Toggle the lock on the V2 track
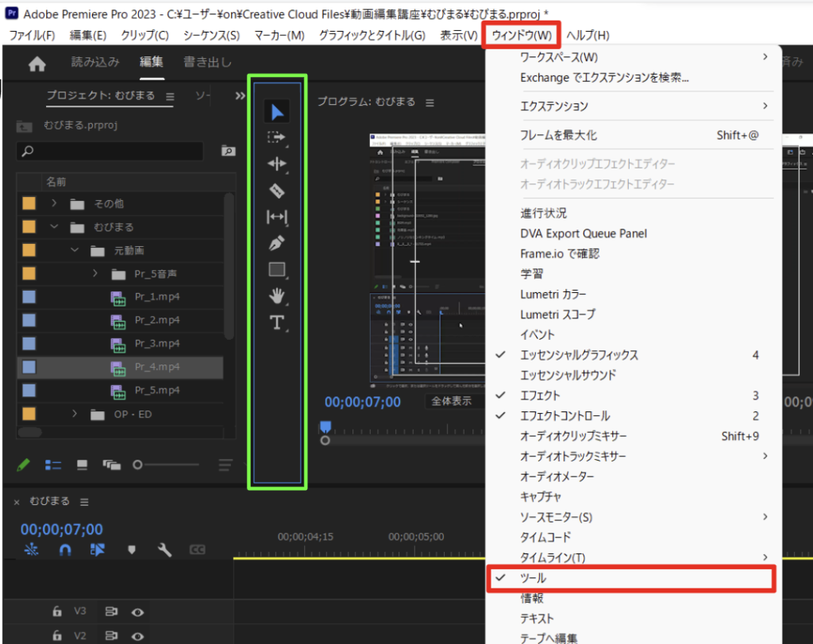813x644 pixels. [56, 635]
